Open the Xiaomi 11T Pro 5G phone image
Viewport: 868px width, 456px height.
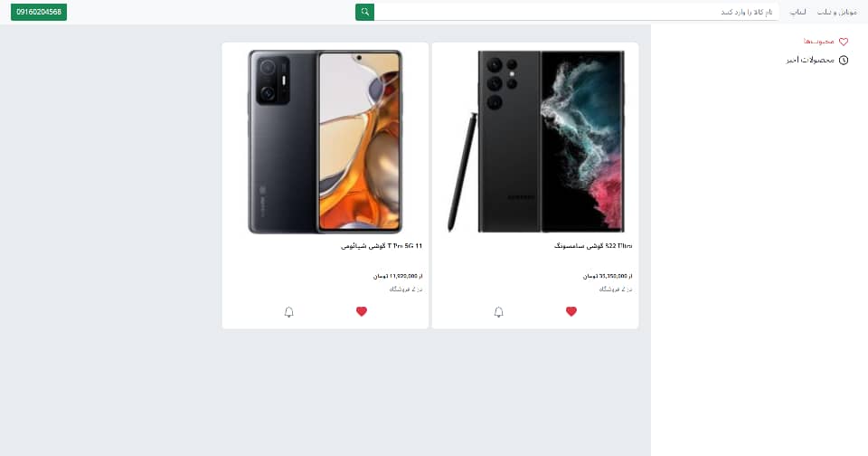coord(325,141)
